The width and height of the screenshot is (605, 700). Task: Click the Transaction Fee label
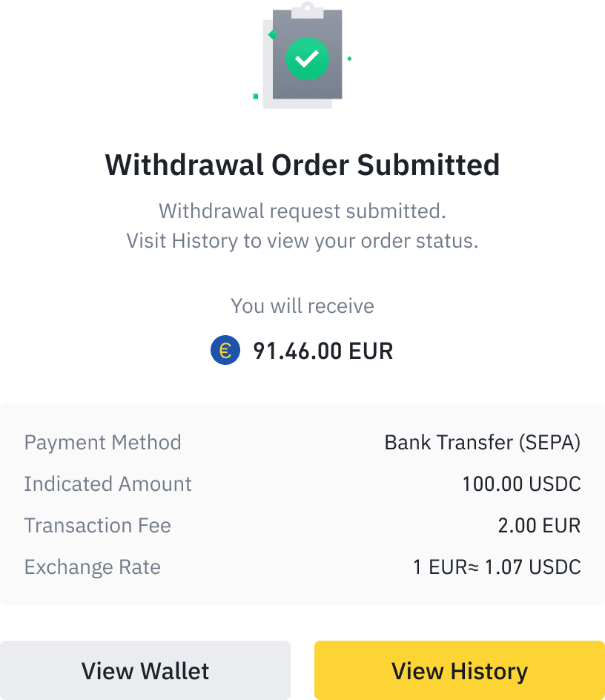(98, 526)
